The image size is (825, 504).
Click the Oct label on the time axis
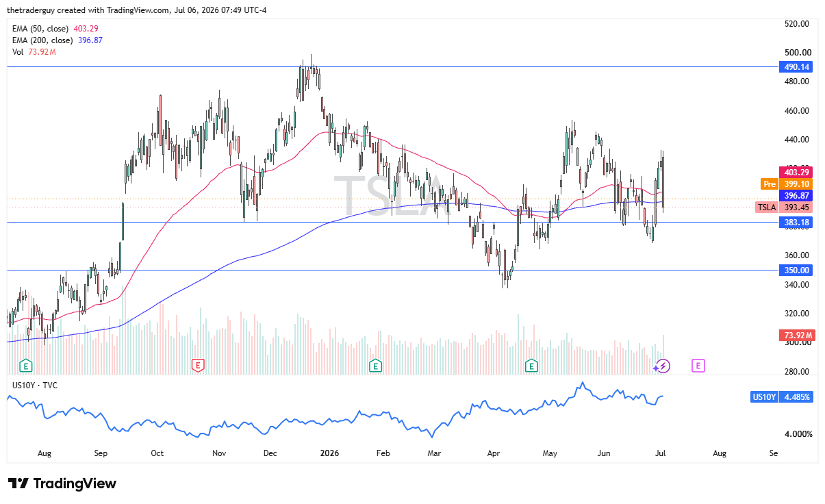(157, 453)
